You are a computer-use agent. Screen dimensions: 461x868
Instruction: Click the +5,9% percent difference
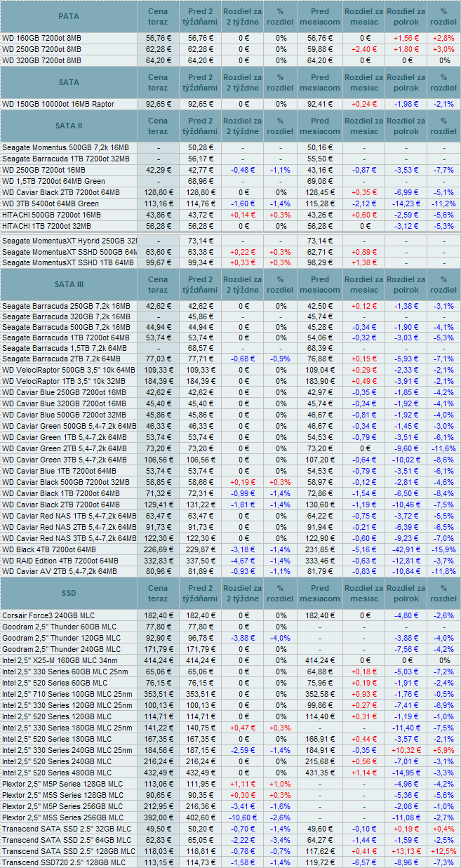click(x=443, y=750)
